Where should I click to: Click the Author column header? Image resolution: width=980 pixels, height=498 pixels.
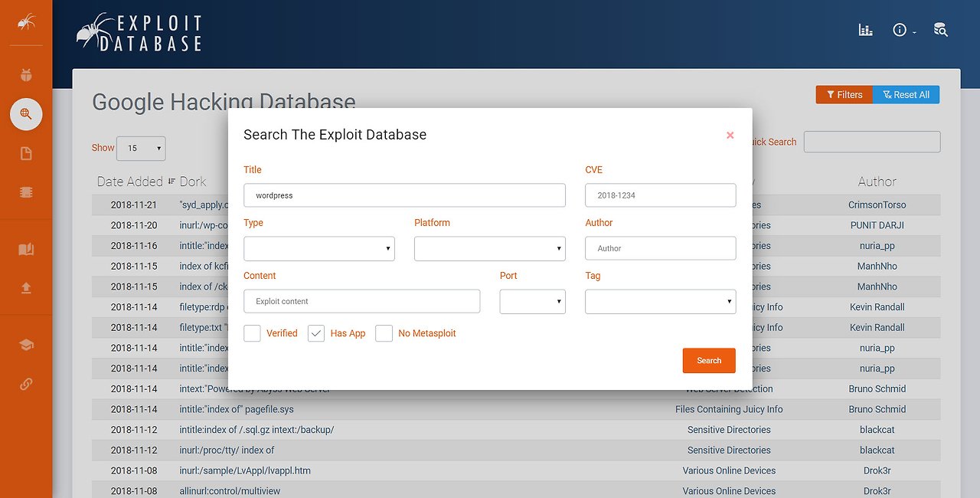[877, 182]
